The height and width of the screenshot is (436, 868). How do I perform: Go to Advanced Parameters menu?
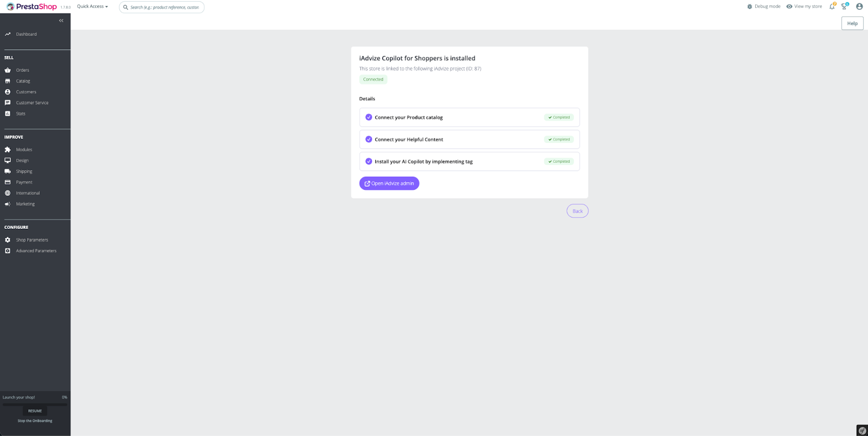(36, 251)
